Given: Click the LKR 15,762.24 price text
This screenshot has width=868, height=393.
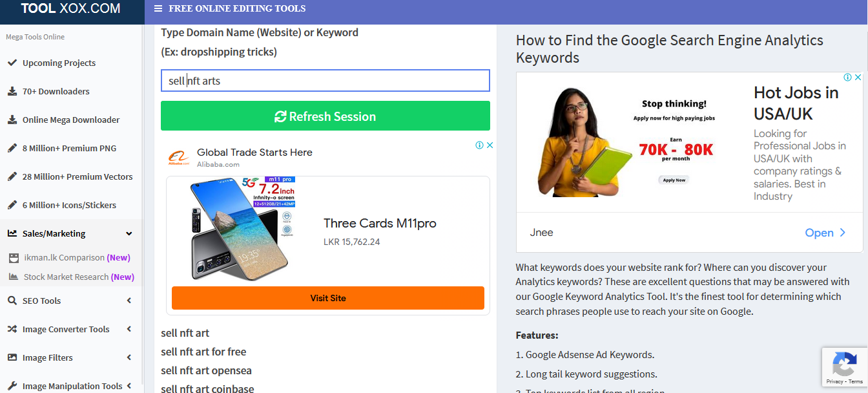Looking at the screenshot, I should pos(351,242).
